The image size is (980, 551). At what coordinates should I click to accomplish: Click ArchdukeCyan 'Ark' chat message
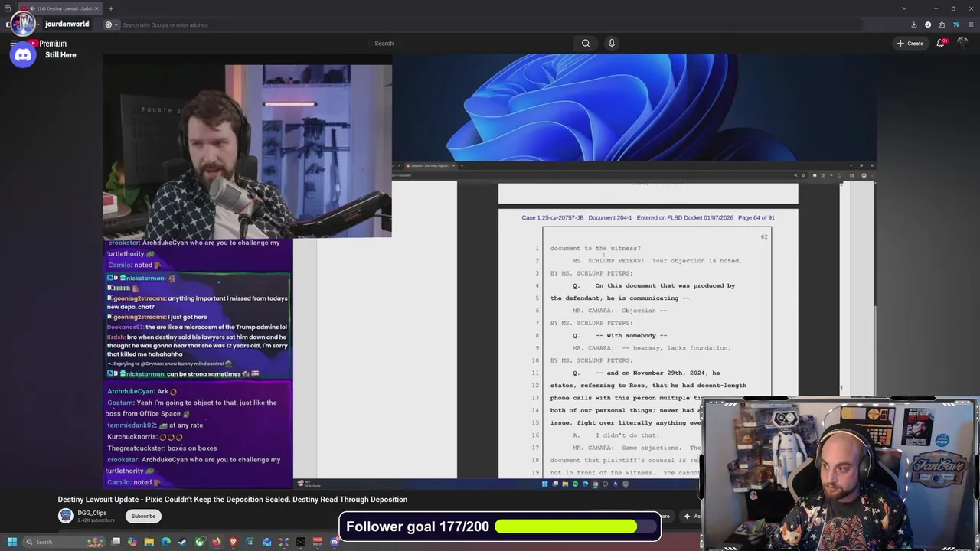142,391
